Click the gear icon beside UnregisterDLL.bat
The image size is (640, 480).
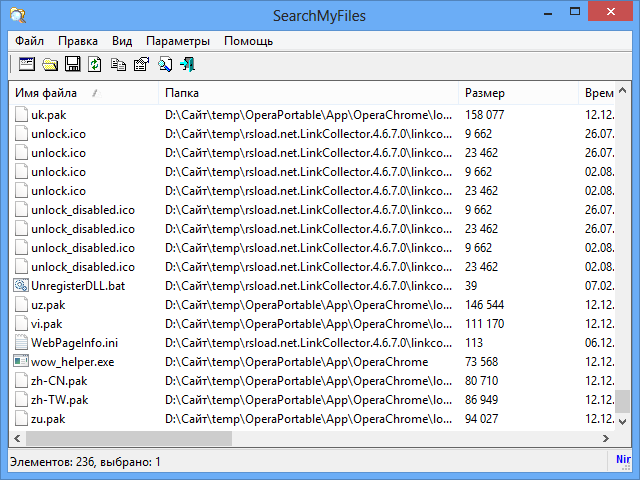[x=21, y=285]
